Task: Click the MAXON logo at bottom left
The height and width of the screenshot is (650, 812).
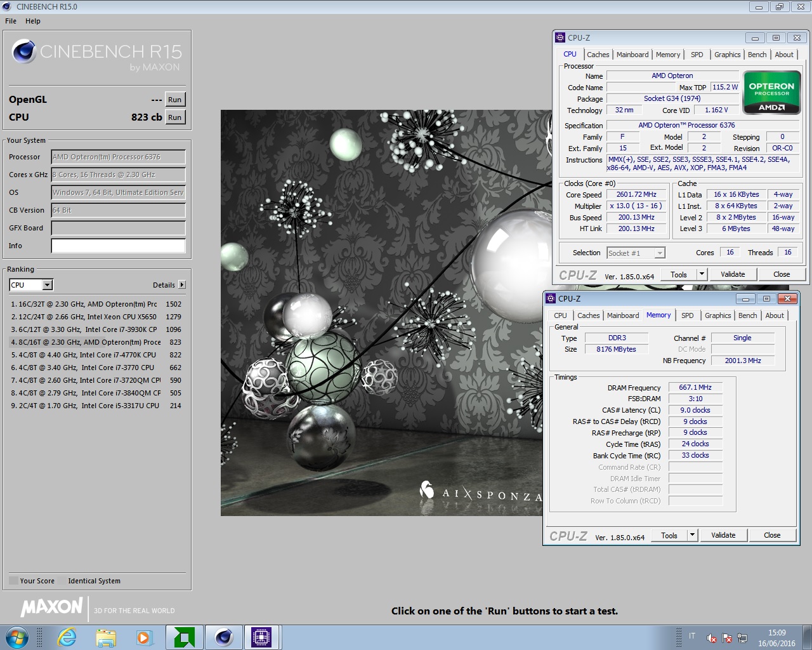Action: (52, 607)
